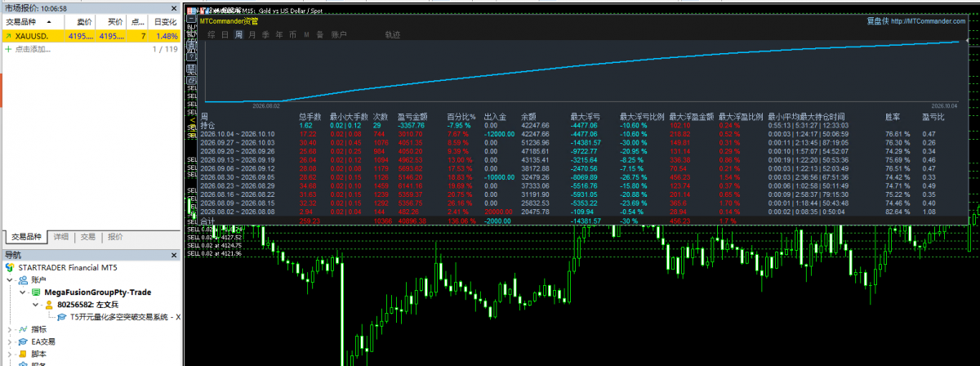Open the 账户 tab in MTCommander

point(339,34)
